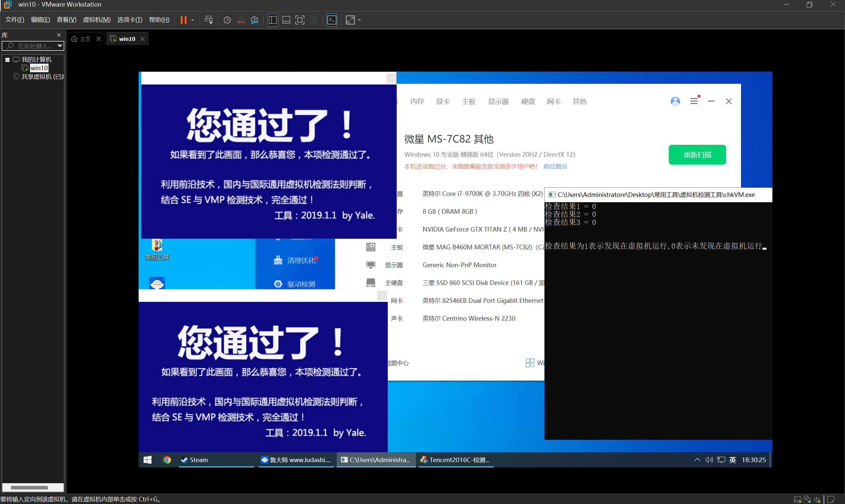Open the 虚拟机(M) menu
The image size is (845, 504).
[96, 20]
